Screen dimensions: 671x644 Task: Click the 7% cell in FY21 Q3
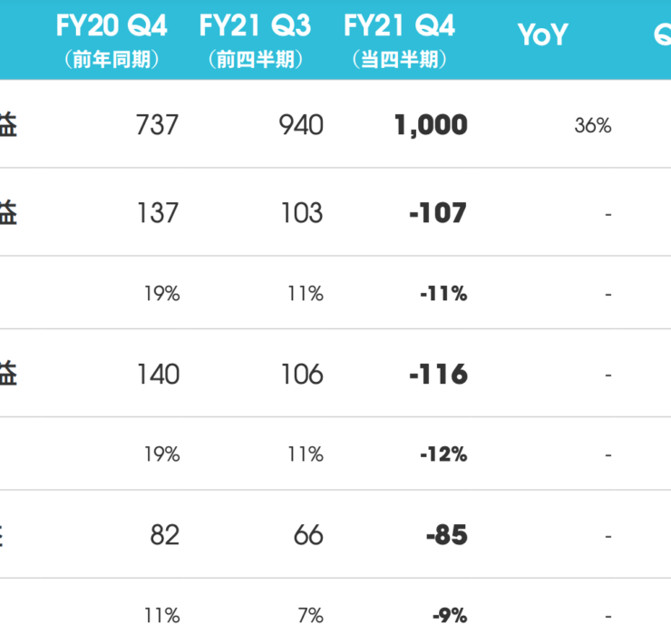(x=310, y=616)
